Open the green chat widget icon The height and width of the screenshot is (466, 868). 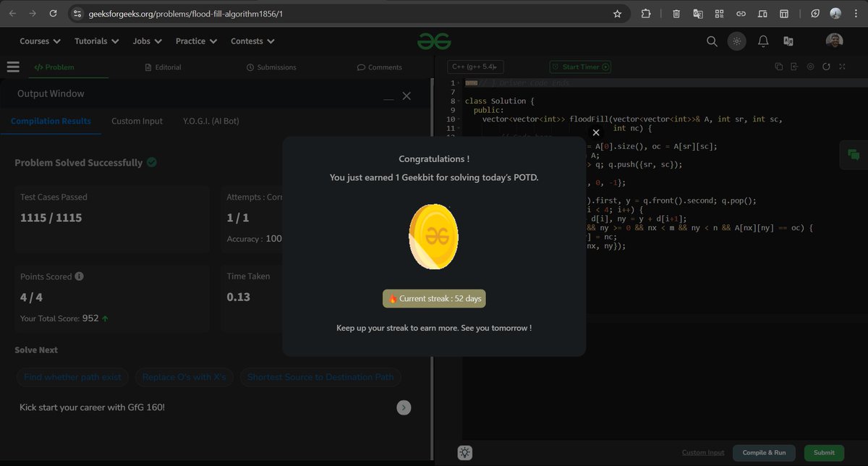point(854,154)
